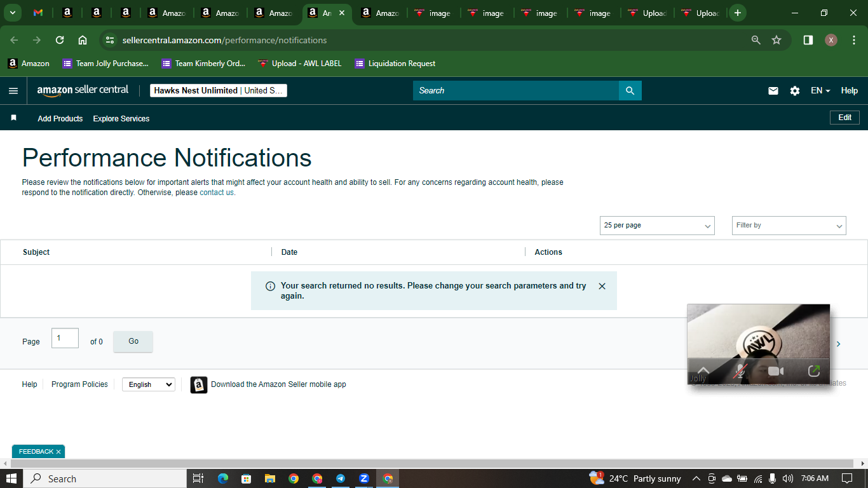The width and height of the screenshot is (868, 488).
Task: Switch to the Gmail tab
Action: (38, 13)
